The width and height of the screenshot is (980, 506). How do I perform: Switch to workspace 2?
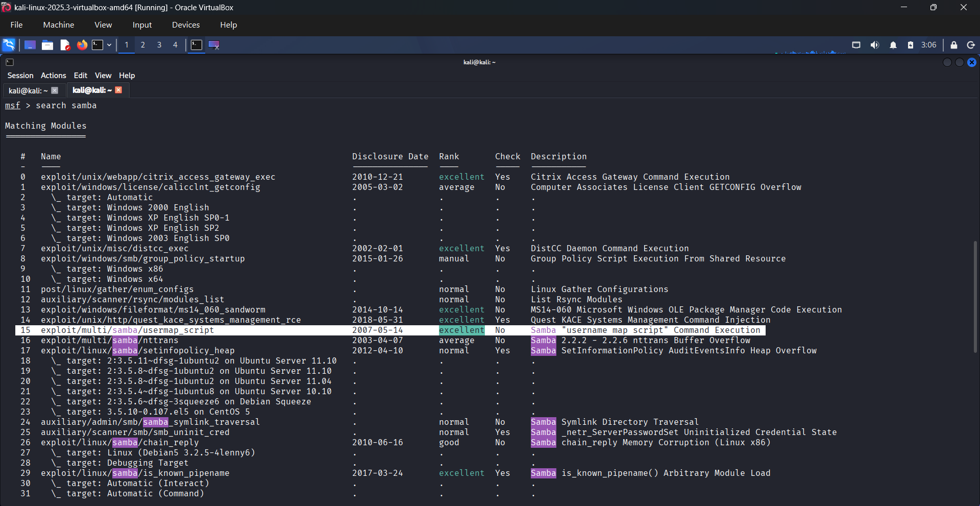pyautogui.click(x=143, y=45)
